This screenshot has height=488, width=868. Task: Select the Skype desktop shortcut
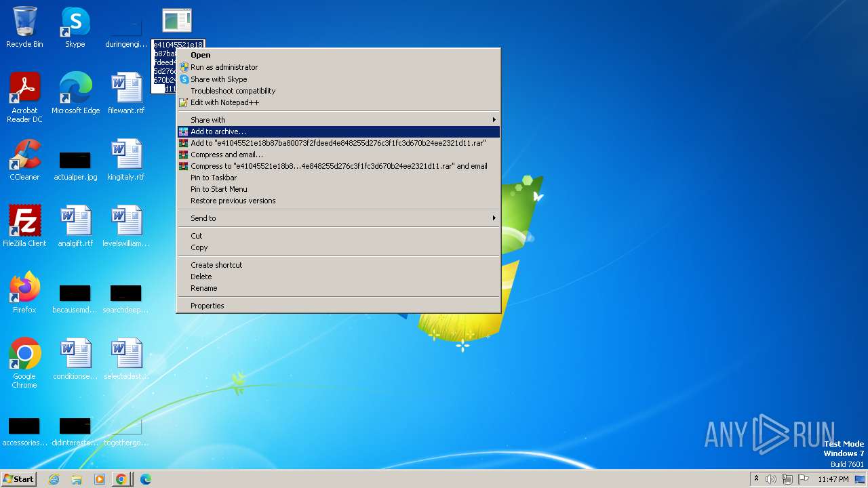[75, 27]
